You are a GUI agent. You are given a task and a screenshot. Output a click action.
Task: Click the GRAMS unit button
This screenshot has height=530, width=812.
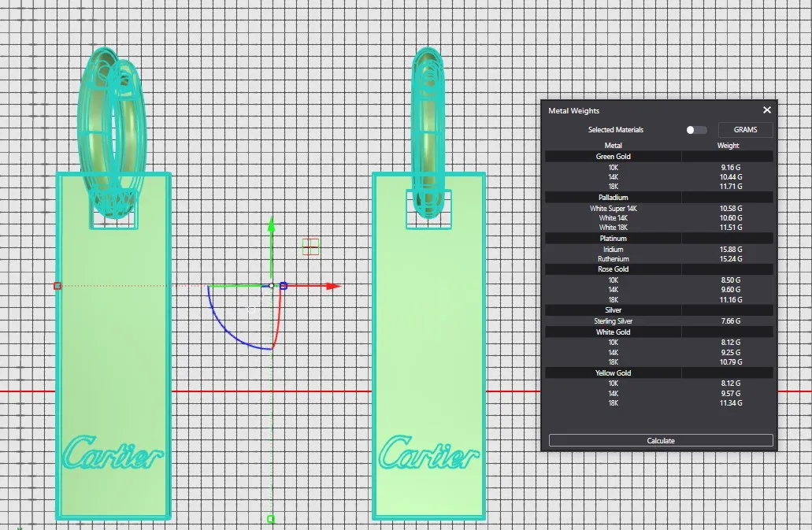click(745, 130)
